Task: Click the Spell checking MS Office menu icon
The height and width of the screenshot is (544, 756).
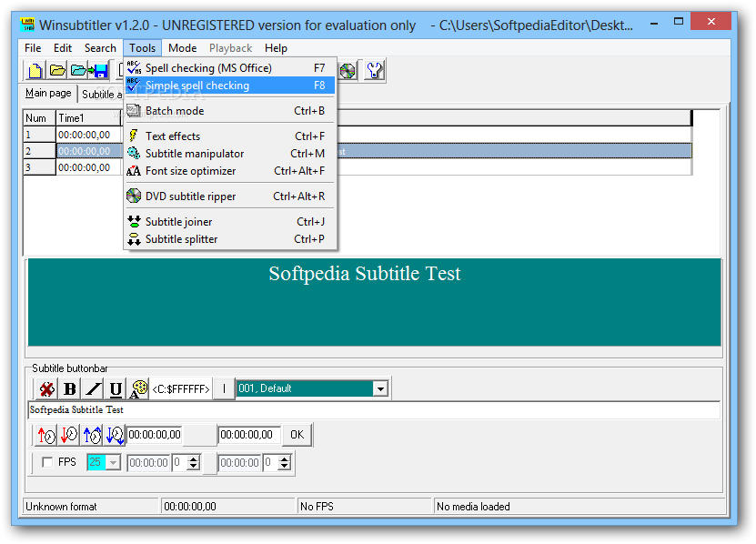Action: click(134, 68)
